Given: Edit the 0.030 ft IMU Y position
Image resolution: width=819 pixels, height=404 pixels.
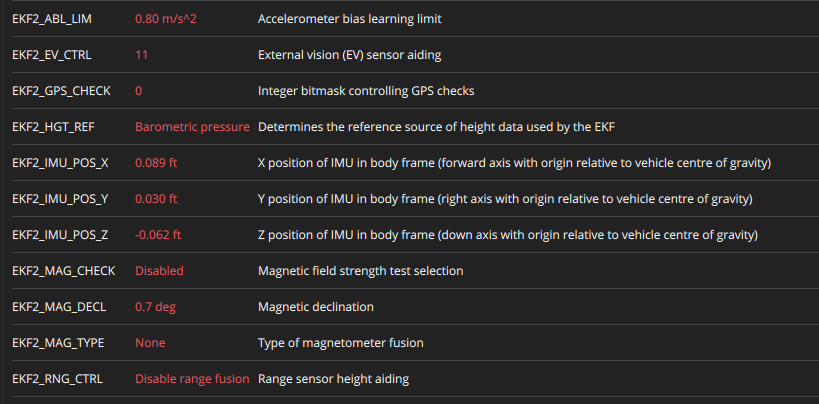Looking at the screenshot, I should (156, 199).
